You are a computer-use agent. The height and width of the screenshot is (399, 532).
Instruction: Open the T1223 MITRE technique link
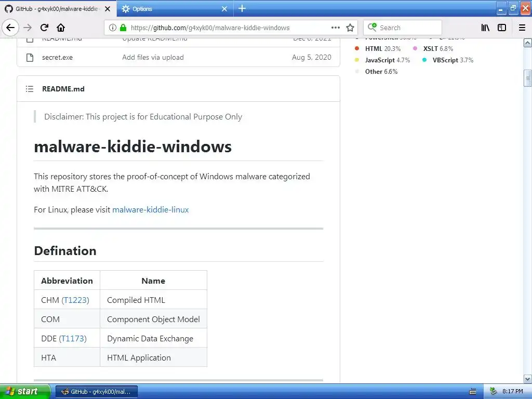(75, 300)
